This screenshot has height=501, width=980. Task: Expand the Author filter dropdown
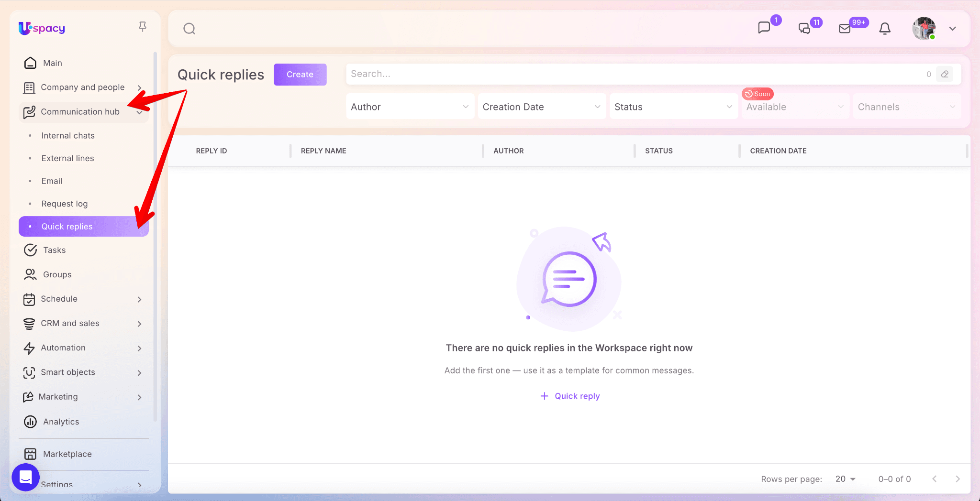[410, 107]
